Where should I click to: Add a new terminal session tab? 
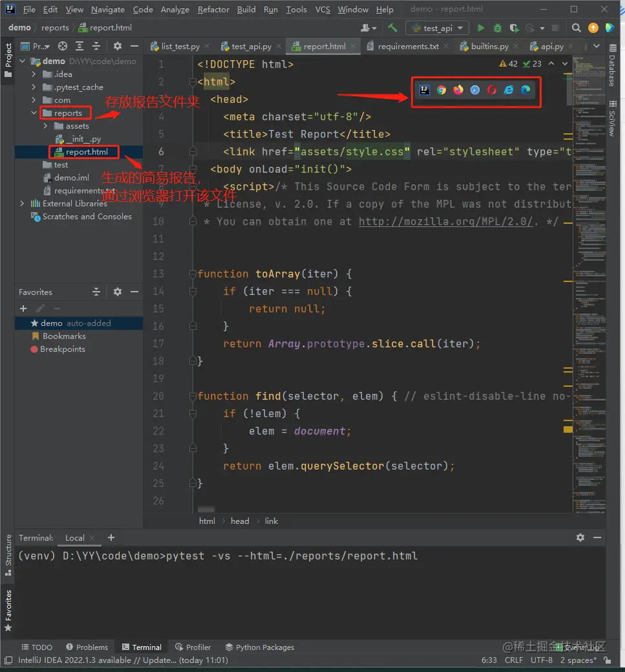pos(111,537)
